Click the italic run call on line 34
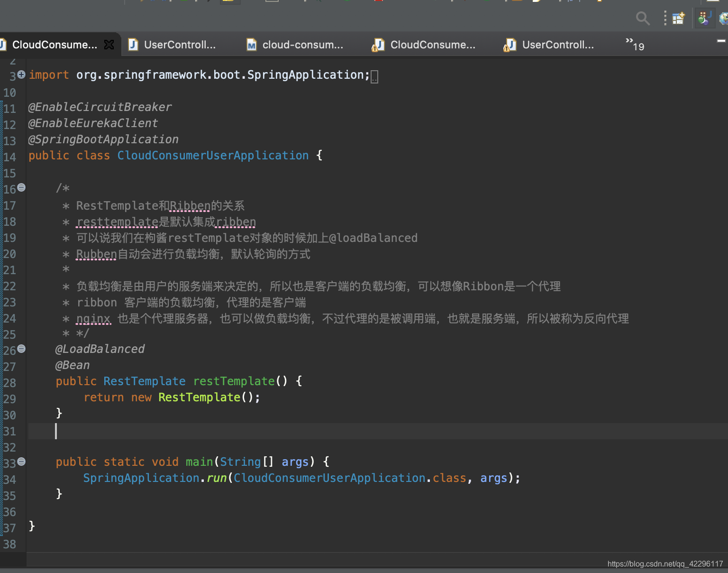The width and height of the screenshot is (728, 573). [x=217, y=478]
